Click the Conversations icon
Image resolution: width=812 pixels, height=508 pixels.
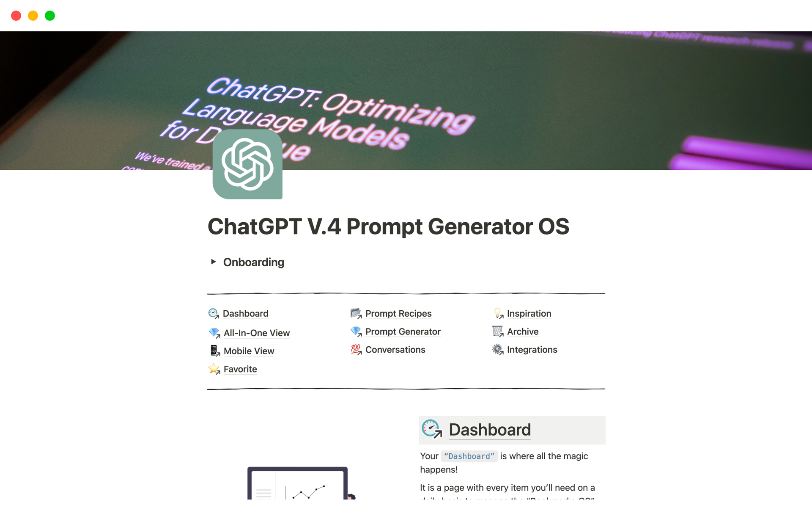(355, 349)
